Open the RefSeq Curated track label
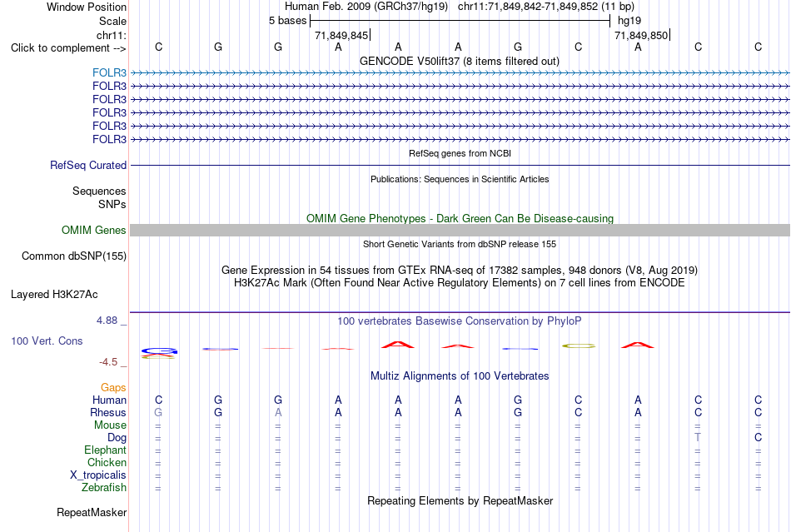 click(x=88, y=166)
